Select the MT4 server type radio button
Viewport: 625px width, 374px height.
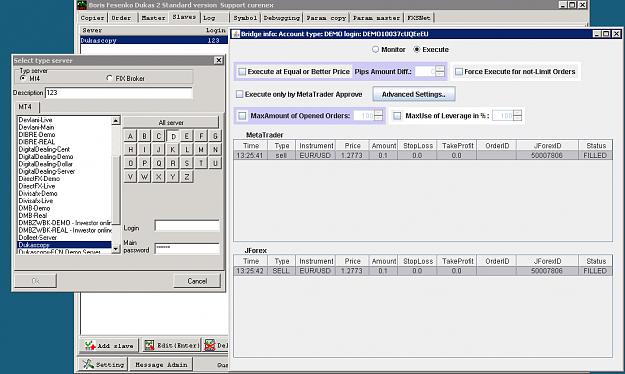coord(23,78)
